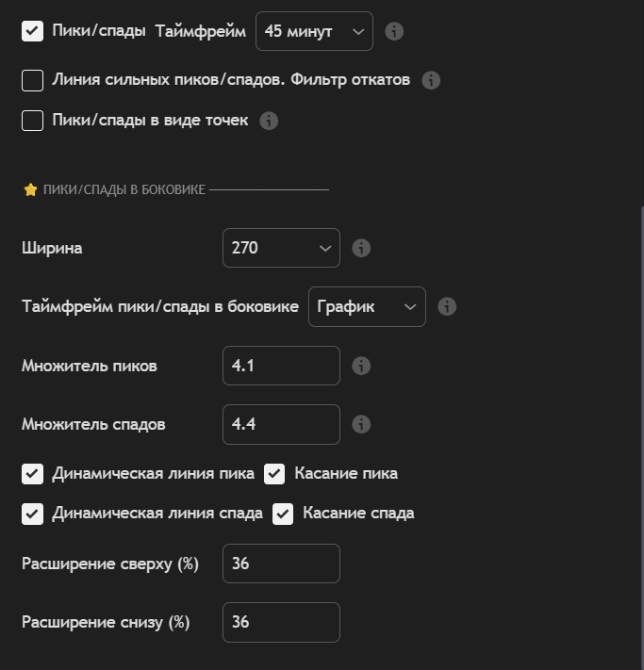Toggle Касание спада checkbox
Screen dimensions: 644x670
point(283,514)
